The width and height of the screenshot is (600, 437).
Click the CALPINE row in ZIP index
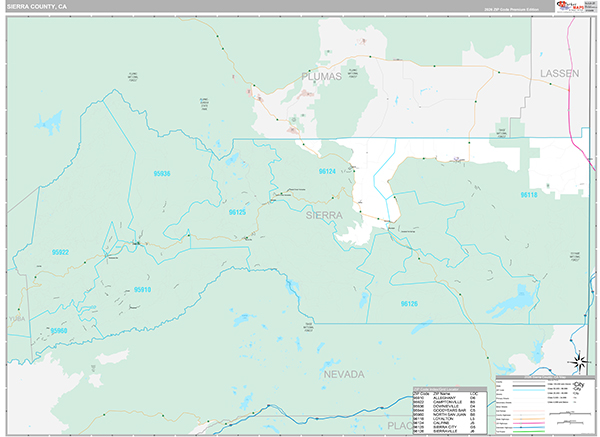[x=445, y=423]
